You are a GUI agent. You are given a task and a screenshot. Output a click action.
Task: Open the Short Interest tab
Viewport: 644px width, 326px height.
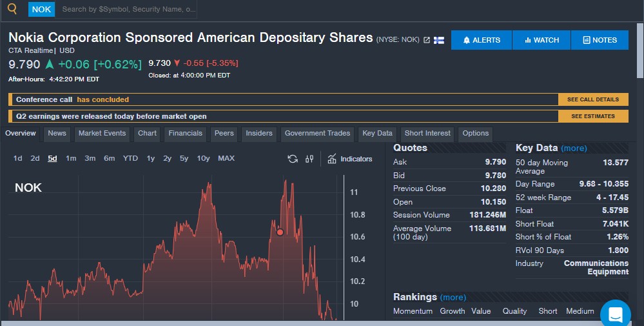click(427, 133)
